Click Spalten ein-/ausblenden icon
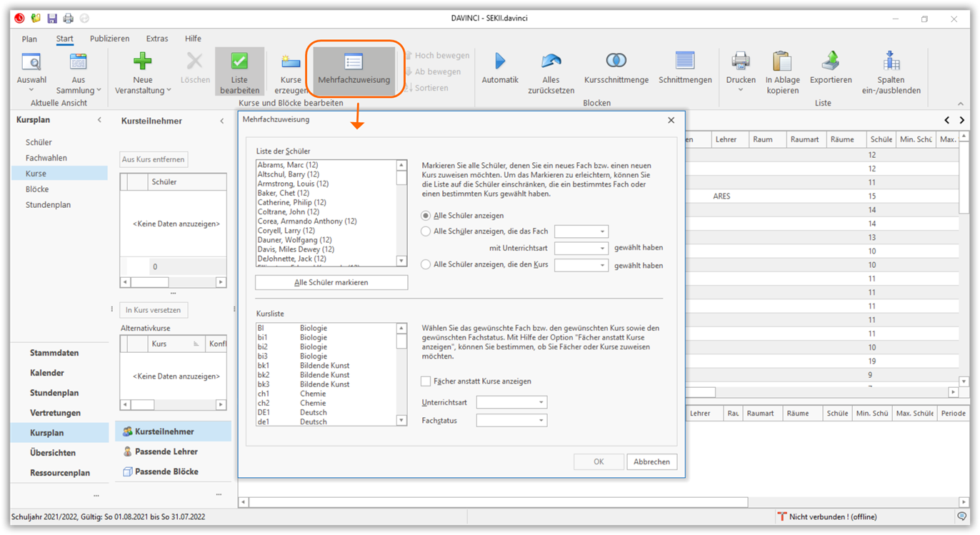The height and width of the screenshot is (535, 980). (x=891, y=62)
